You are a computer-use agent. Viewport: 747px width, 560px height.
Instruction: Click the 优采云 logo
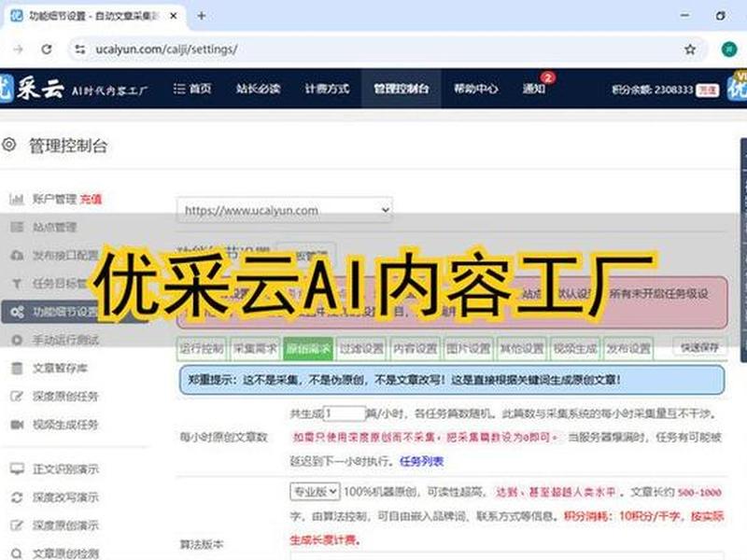pyautogui.click(x=33, y=88)
